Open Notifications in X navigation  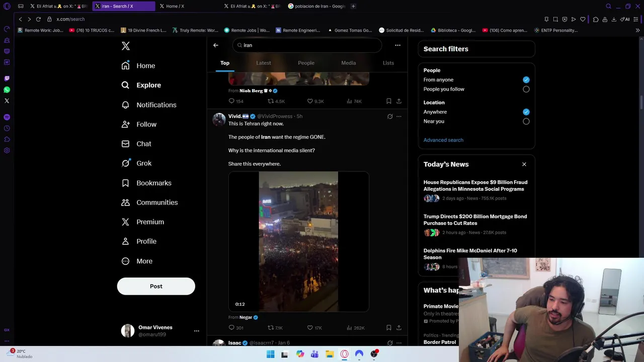point(149,105)
